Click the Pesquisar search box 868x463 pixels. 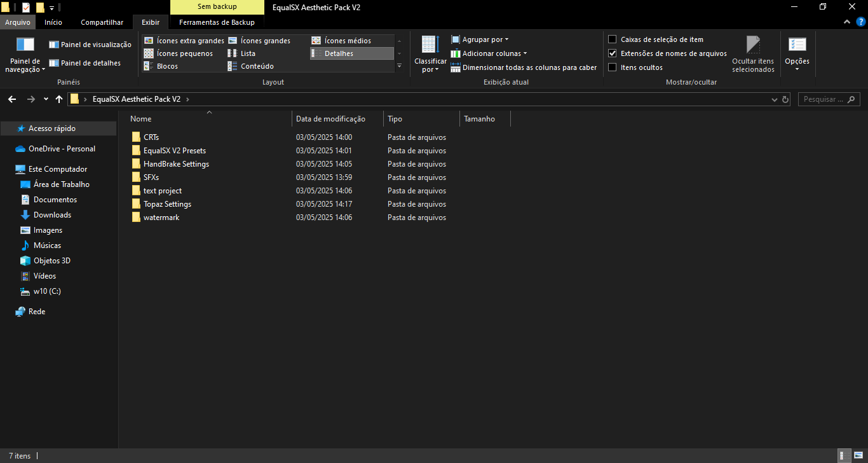[828, 99]
